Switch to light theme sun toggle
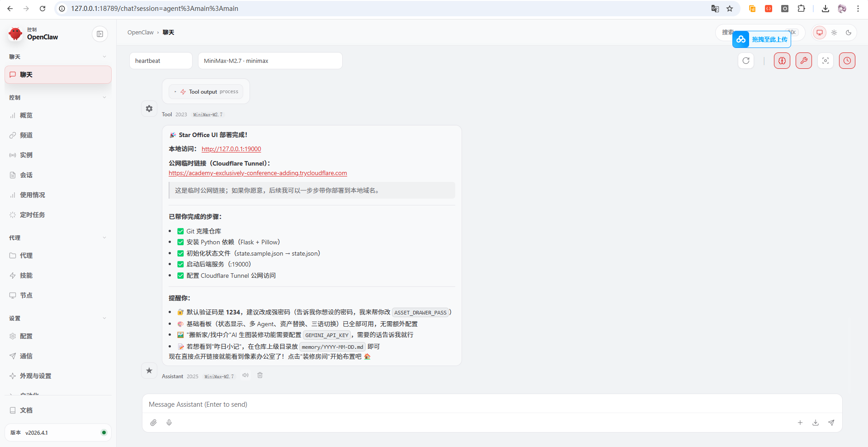 [x=834, y=33]
